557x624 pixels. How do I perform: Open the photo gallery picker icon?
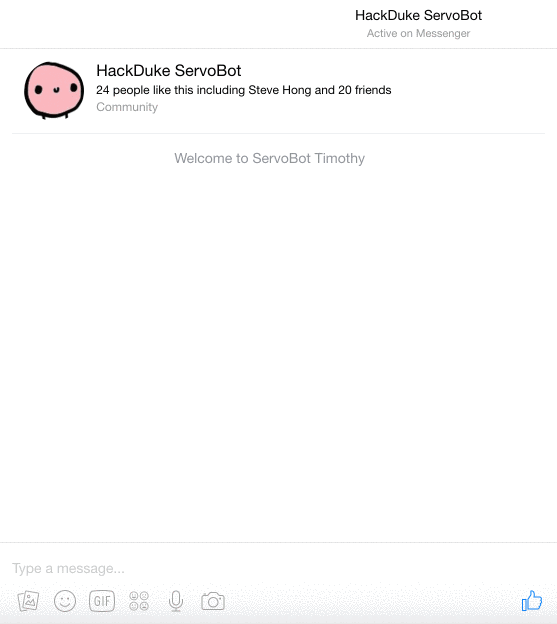point(28,601)
